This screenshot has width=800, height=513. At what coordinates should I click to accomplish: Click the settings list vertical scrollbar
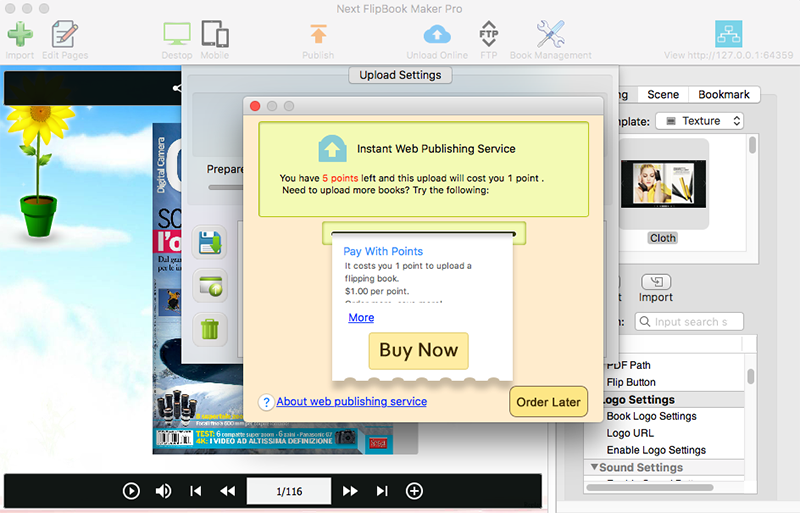[751, 377]
